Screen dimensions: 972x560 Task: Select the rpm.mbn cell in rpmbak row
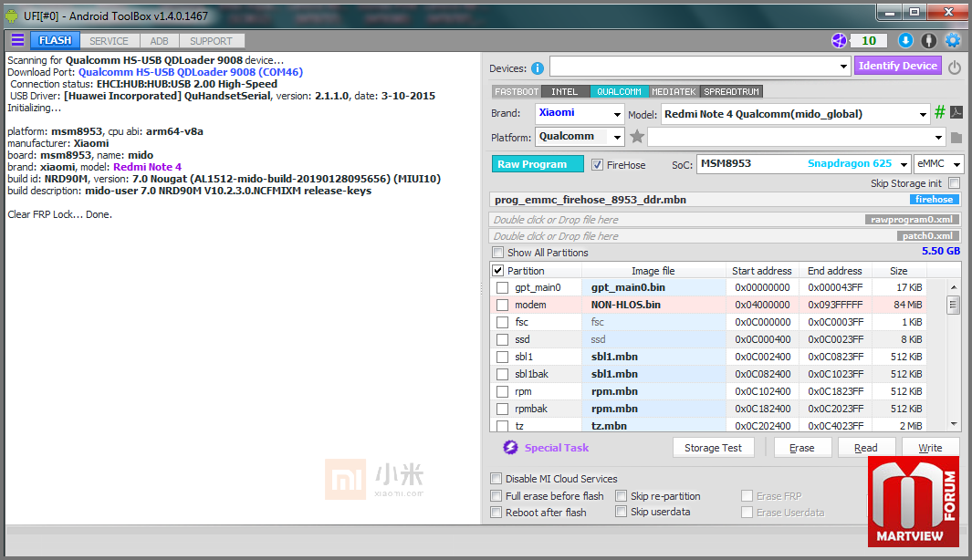pos(653,409)
